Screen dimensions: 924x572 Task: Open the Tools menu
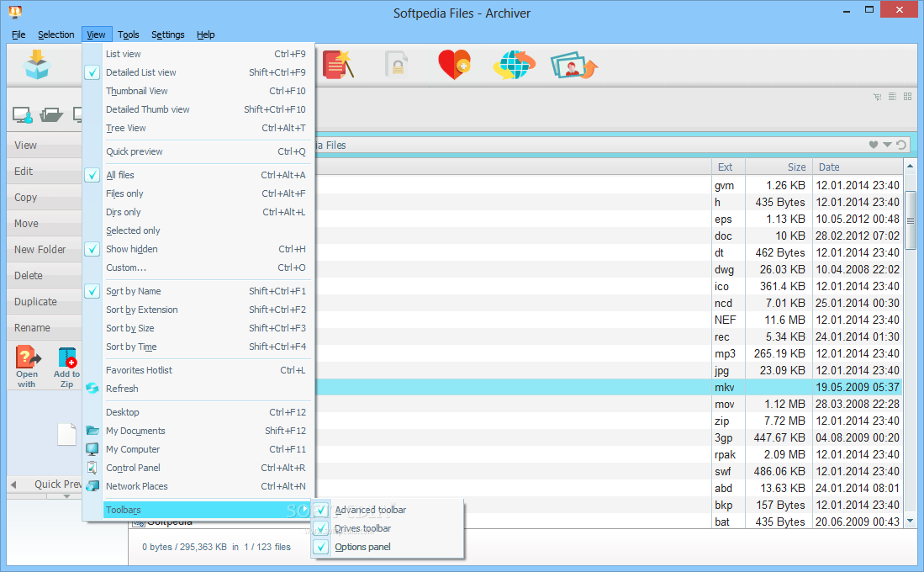[128, 34]
